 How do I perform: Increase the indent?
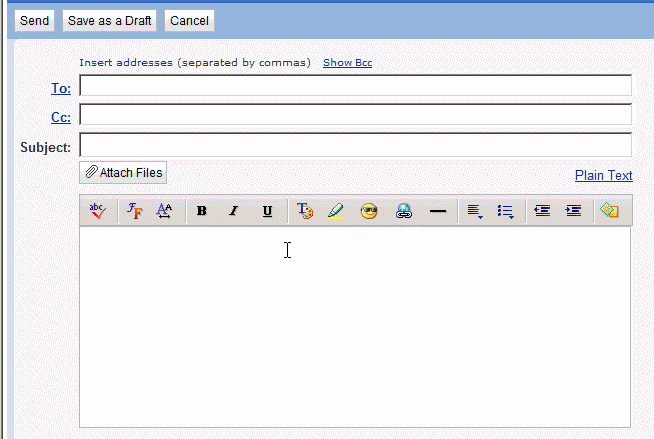[573, 211]
